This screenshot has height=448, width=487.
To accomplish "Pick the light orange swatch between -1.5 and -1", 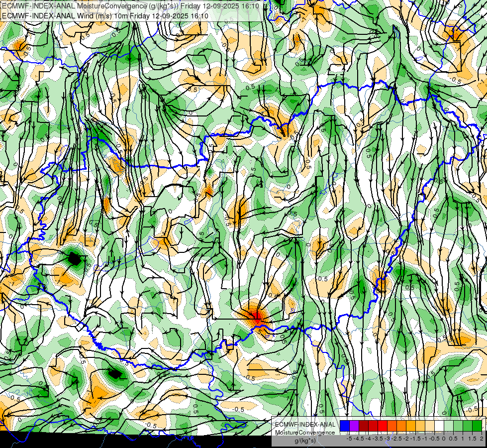I will (420, 426).
